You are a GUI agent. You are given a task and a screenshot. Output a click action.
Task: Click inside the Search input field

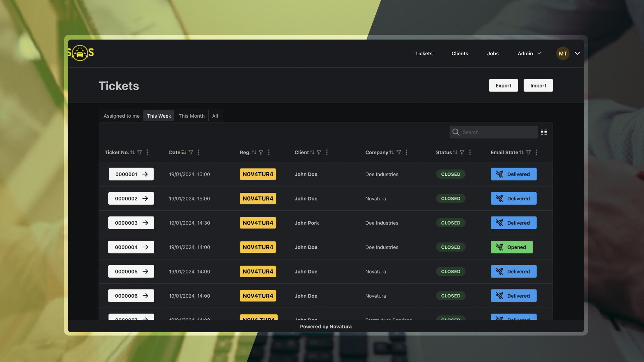click(x=496, y=132)
